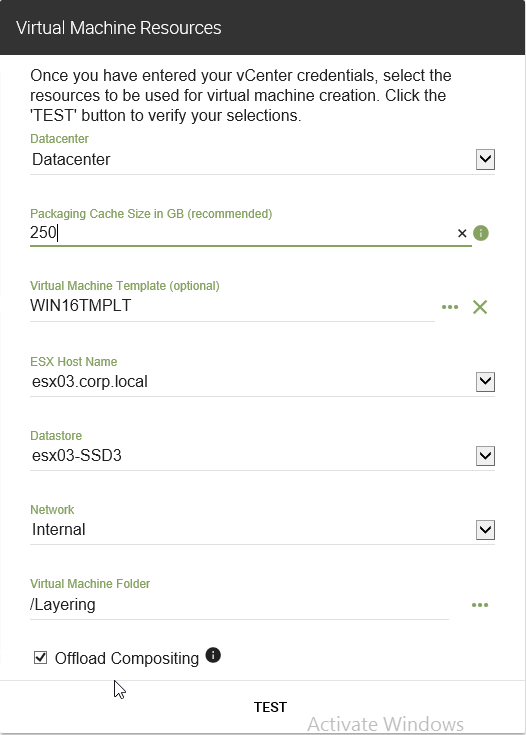Viewport: 526px width, 735px height.
Task: Show Offload Compositing info tooltip
Action: coord(213,655)
